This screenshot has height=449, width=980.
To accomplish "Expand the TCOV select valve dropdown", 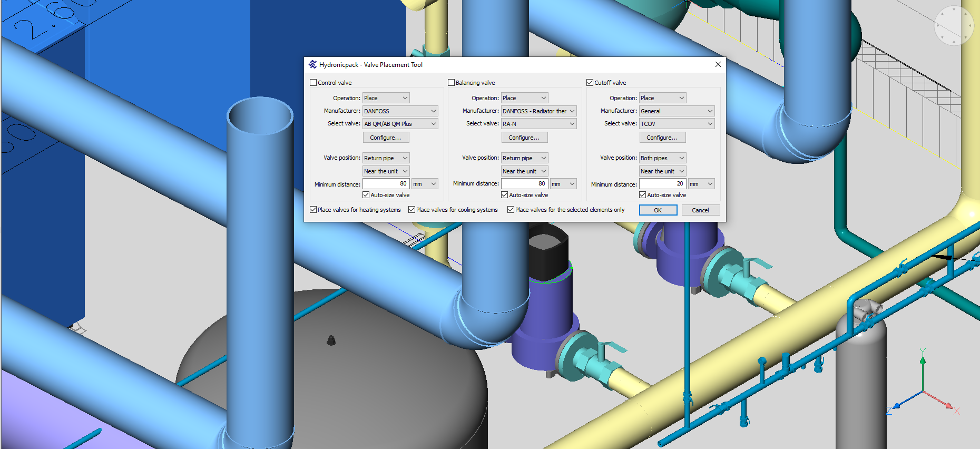I will point(677,124).
